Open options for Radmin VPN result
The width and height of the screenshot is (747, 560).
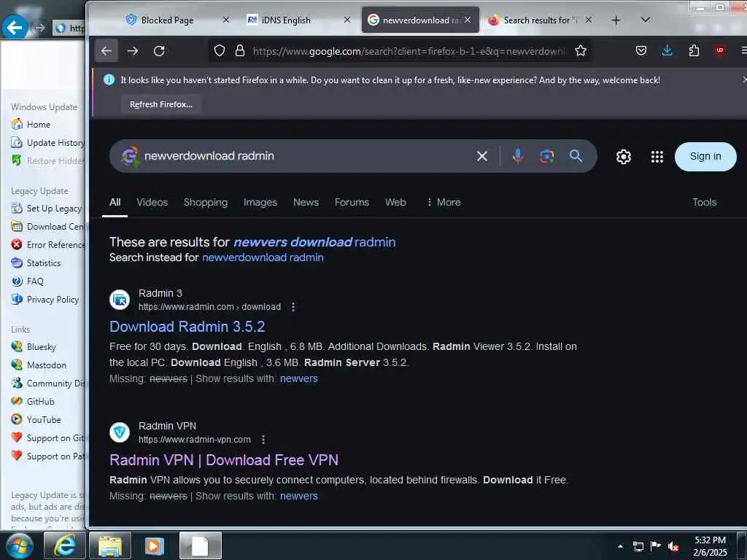[x=263, y=440]
